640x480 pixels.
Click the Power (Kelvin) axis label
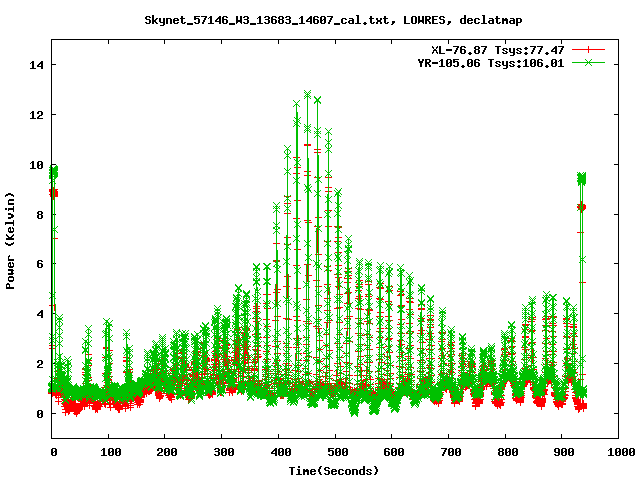(10, 241)
